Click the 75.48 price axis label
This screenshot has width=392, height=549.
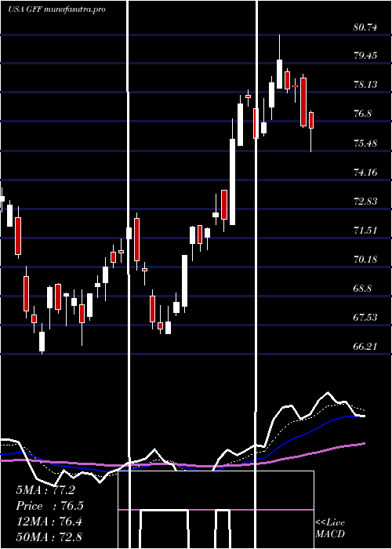coord(365,144)
